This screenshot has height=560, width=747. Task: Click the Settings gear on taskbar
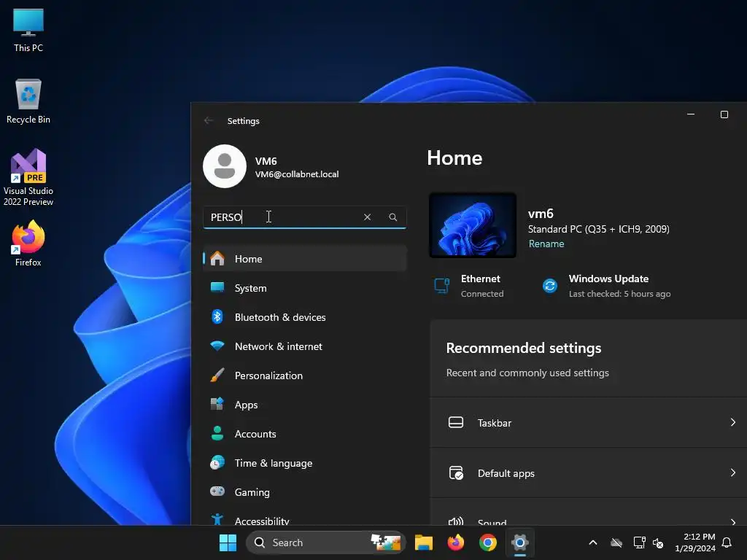519,542
